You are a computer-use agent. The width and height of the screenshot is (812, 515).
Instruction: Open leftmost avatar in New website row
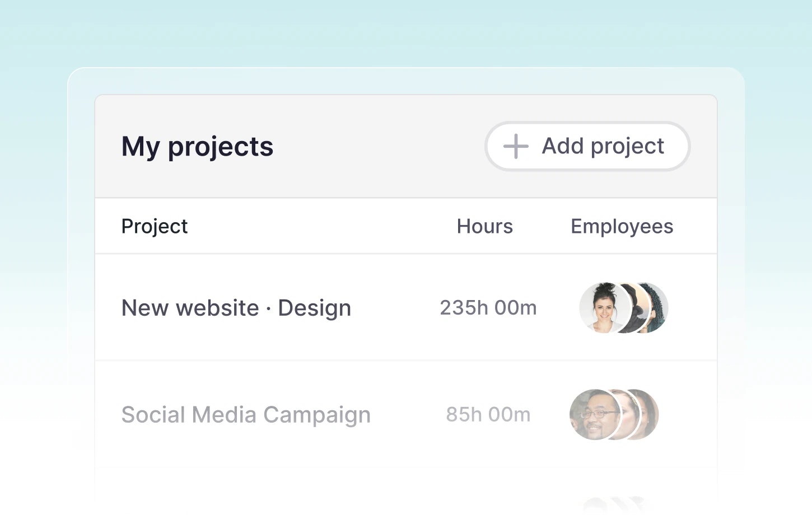point(601,308)
